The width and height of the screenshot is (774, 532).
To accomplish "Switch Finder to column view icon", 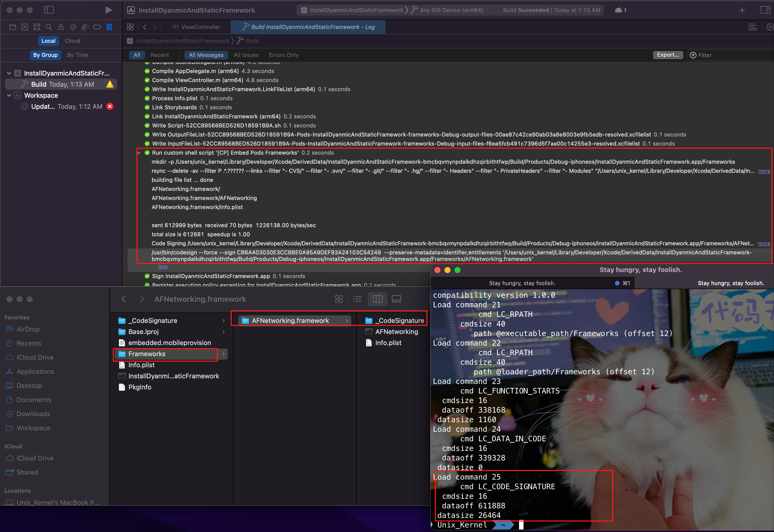I will coord(377,299).
